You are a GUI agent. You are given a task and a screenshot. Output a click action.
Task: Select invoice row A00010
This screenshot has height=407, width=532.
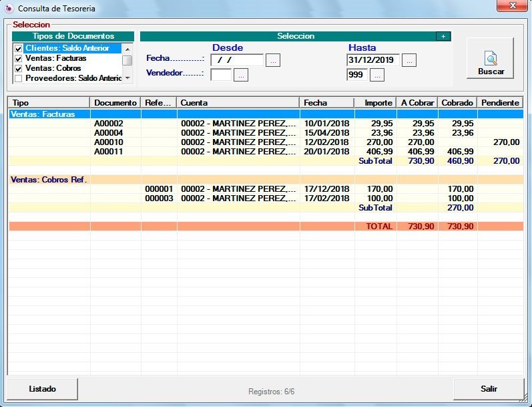point(109,142)
